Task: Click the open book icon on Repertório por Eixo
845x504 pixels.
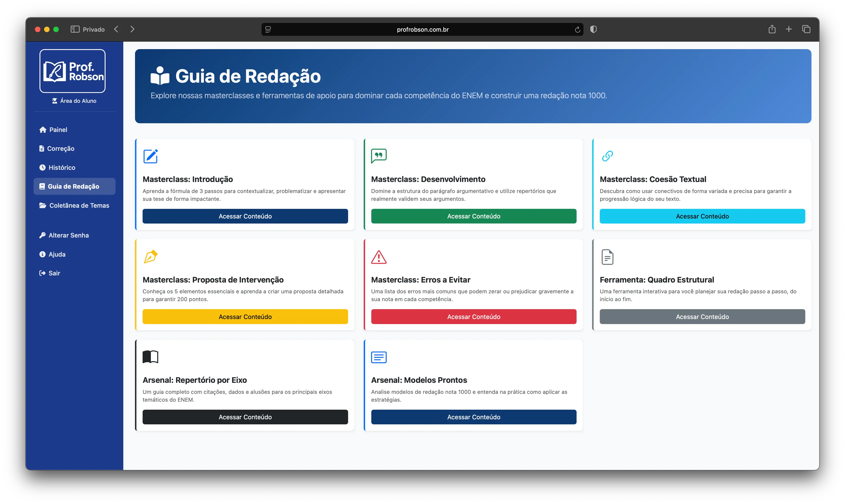Action: [x=151, y=357]
